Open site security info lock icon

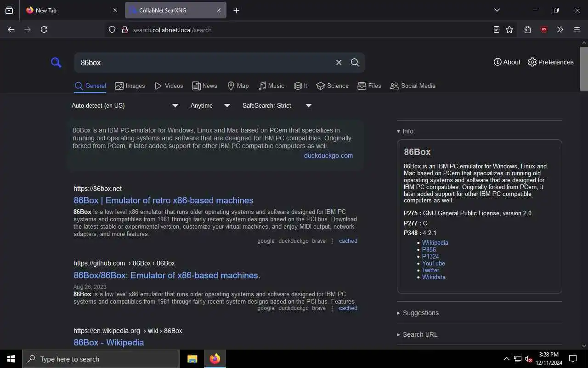point(124,30)
